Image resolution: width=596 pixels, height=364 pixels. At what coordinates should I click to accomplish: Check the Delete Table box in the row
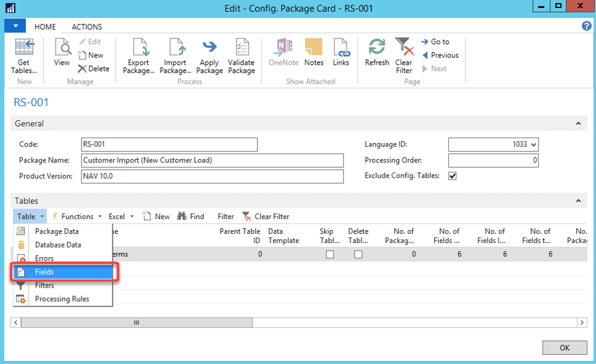click(x=357, y=254)
